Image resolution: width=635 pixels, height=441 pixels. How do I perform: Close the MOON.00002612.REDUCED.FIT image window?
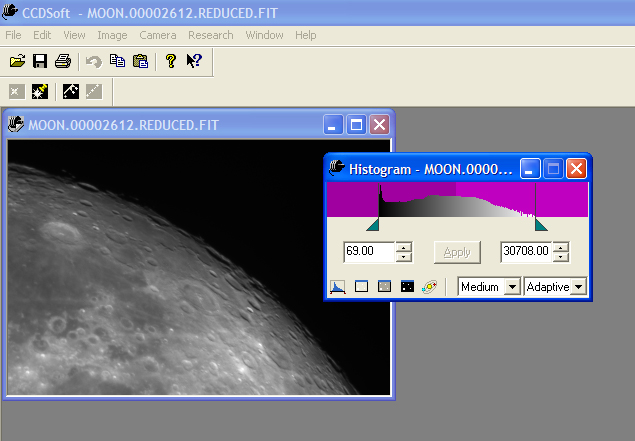tap(379, 124)
